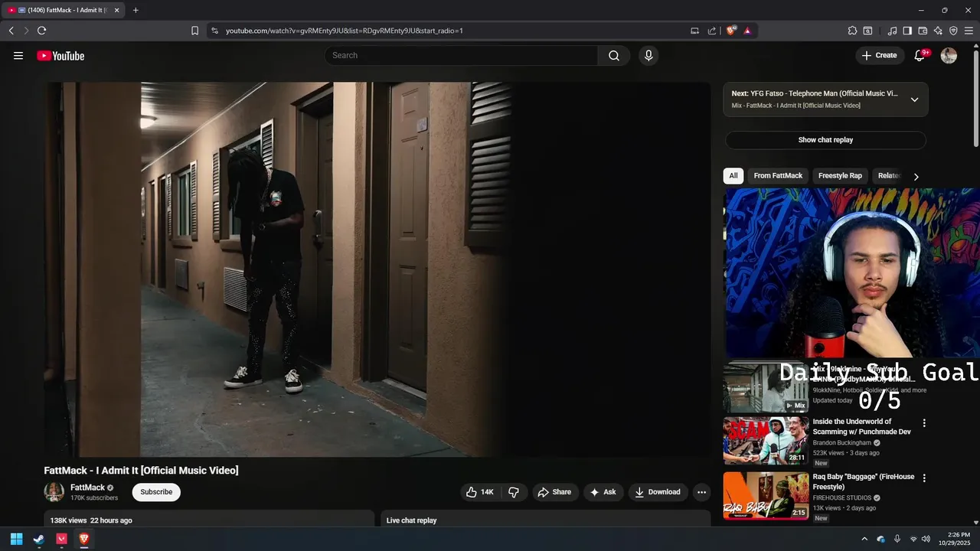Open a new browser tab
The width and height of the screenshot is (980, 551).
point(136,10)
